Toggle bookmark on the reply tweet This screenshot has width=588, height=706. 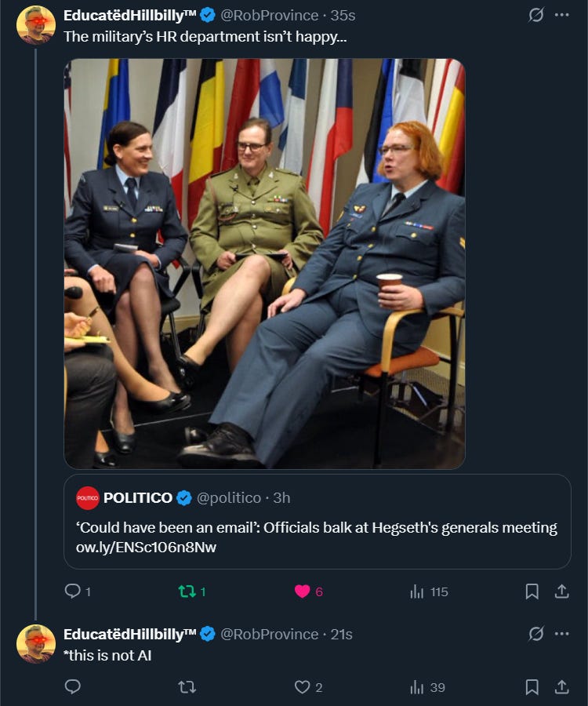pos(532,688)
